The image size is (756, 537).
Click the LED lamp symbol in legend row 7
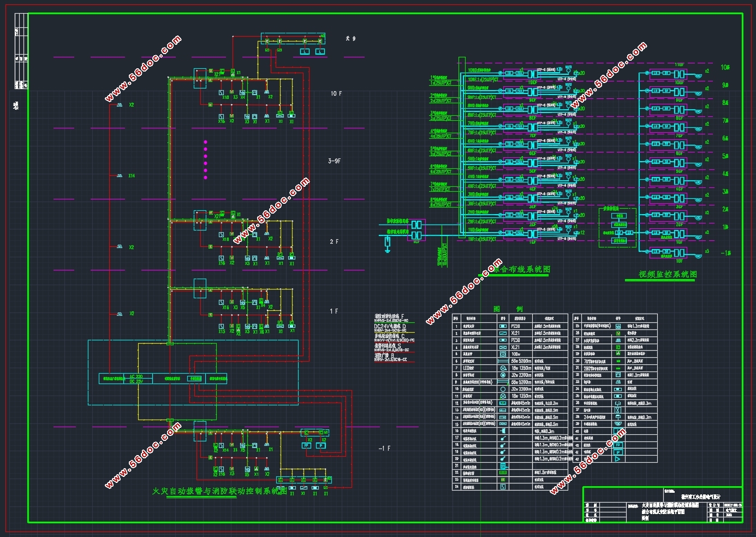(503, 368)
